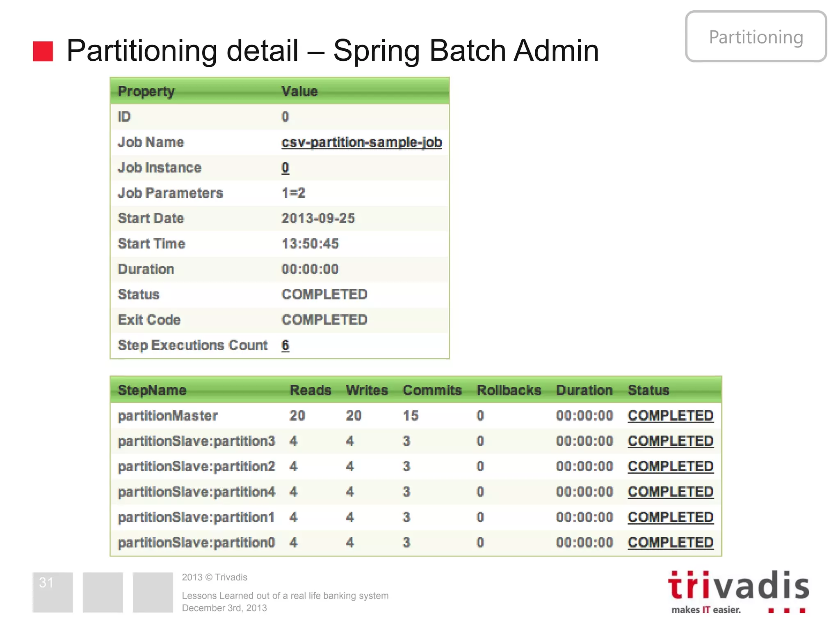Click the steps table Status header

click(x=648, y=390)
